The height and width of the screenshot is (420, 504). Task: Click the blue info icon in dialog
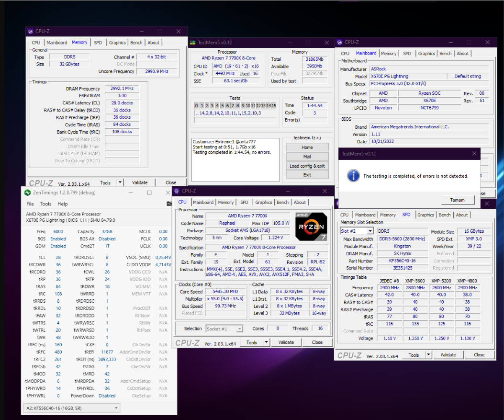(x=353, y=176)
